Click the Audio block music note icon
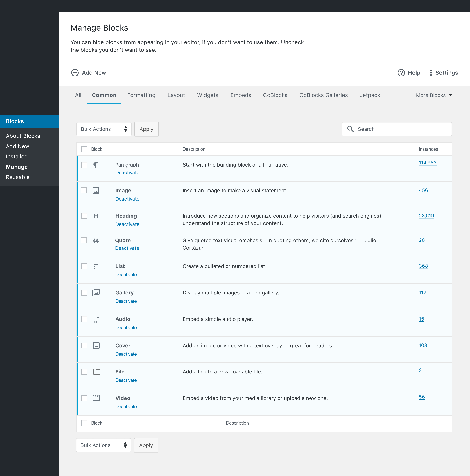The height and width of the screenshot is (476, 470). point(97,320)
